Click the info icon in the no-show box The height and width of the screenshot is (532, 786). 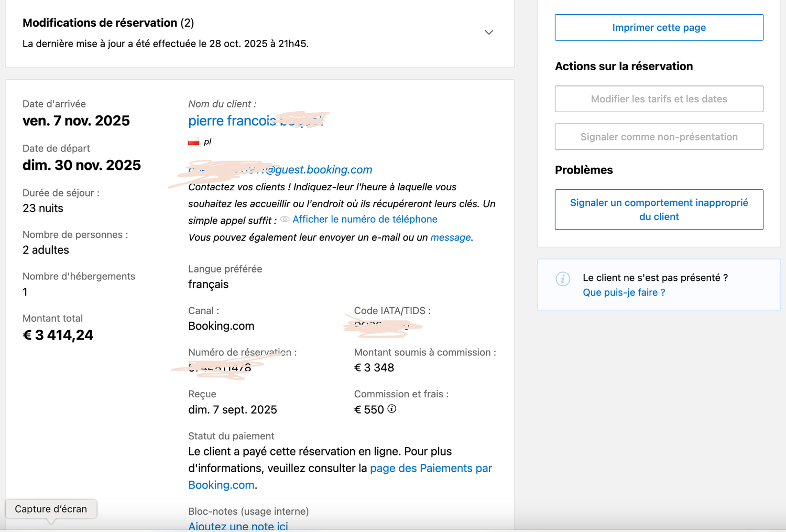coord(563,279)
